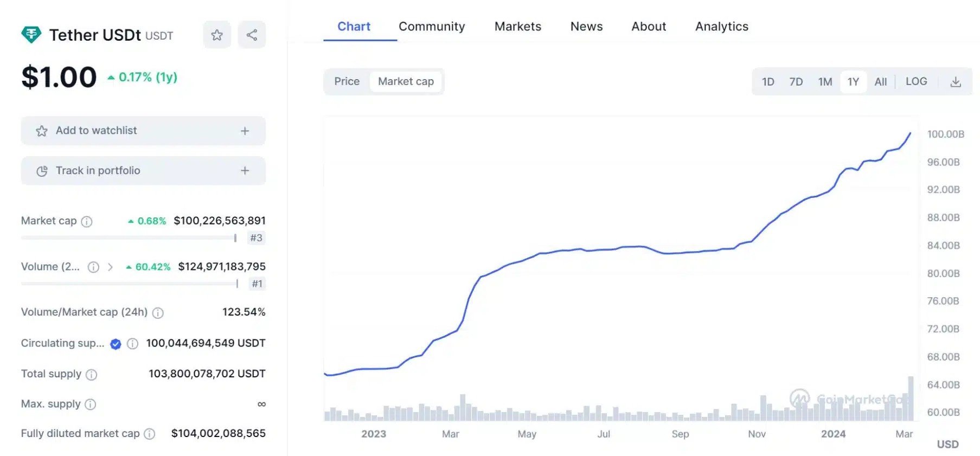Image resolution: width=980 pixels, height=456 pixels.
Task: Click the star icon in Add to watchlist
Action: point(42,131)
